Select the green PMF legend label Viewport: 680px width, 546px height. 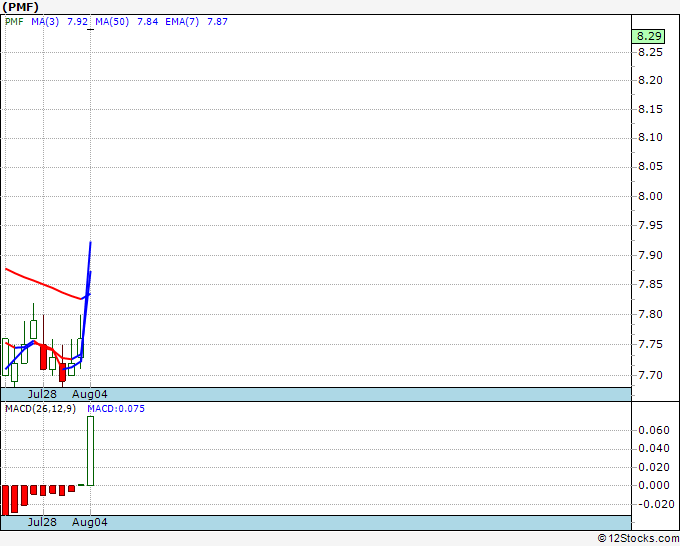coord(14,21)
